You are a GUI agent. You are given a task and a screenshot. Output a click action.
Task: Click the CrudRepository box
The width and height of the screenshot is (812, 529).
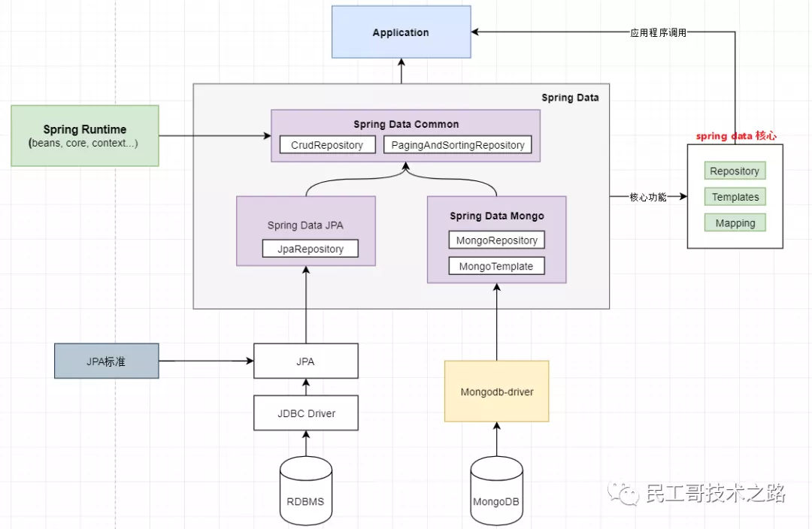click(x=327, y=145)
